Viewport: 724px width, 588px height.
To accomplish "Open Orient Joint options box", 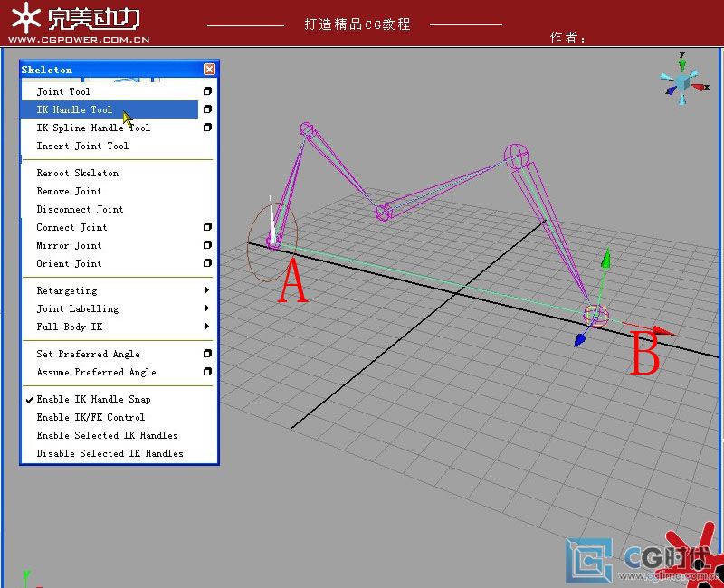I will pos(207,262).
